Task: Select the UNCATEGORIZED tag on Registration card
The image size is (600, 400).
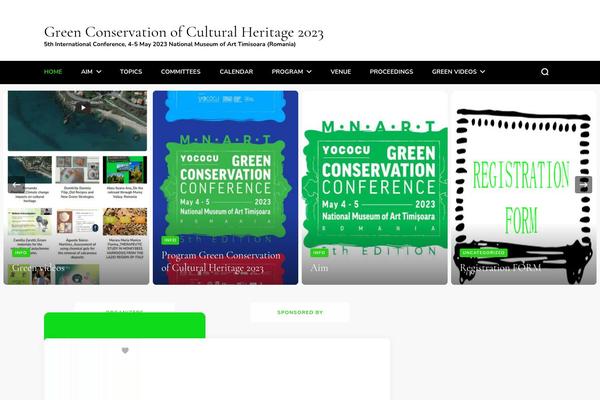Action: (x=484, y=253)
